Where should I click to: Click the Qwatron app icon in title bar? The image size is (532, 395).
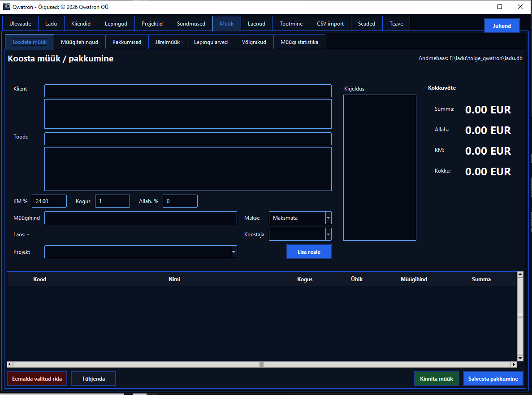point(7,7)
